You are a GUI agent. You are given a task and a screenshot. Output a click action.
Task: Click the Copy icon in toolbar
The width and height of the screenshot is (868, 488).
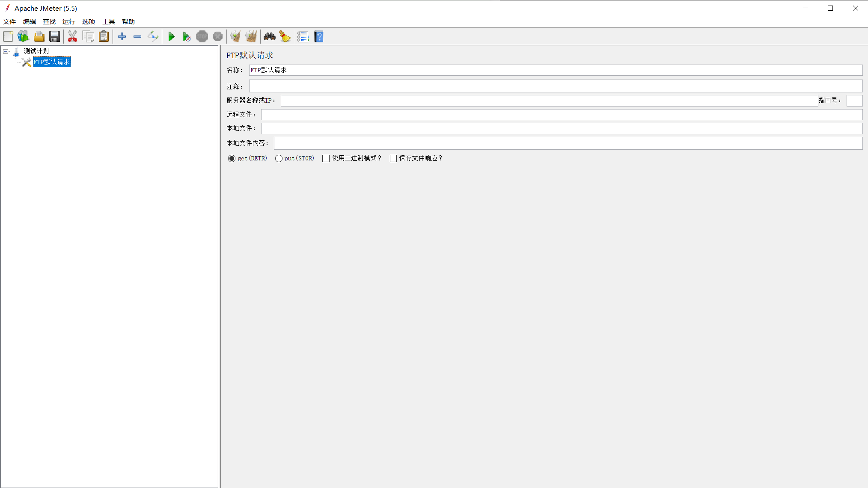88,37
